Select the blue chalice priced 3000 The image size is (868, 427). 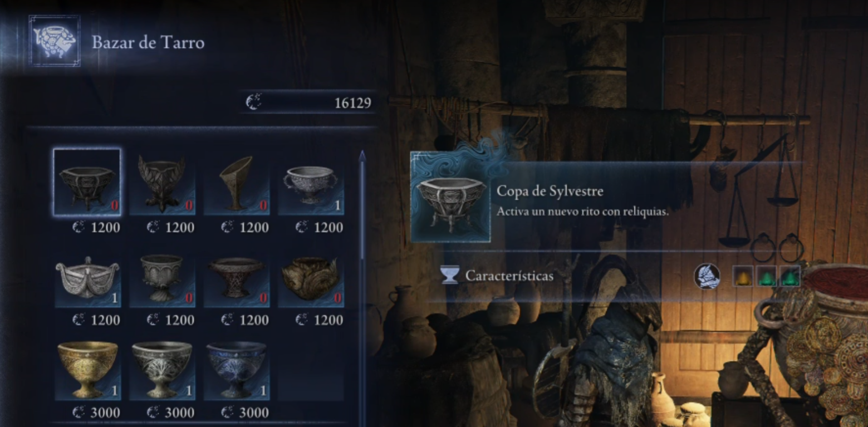coord(237,369)
